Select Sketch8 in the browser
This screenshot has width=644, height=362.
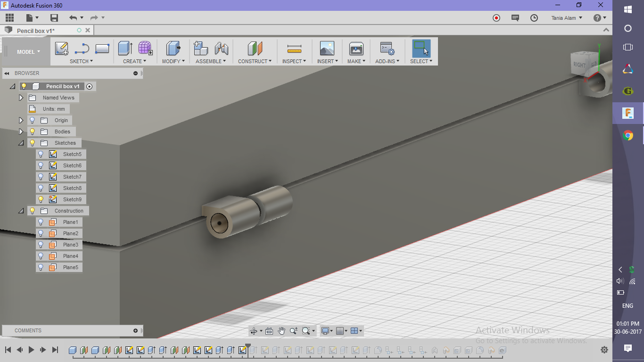[72, 188]
